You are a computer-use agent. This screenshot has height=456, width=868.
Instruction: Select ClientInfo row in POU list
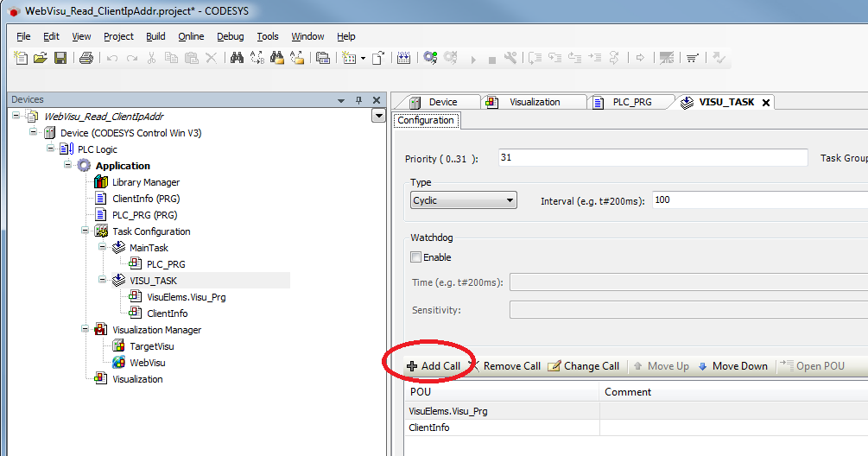point(501,427)
